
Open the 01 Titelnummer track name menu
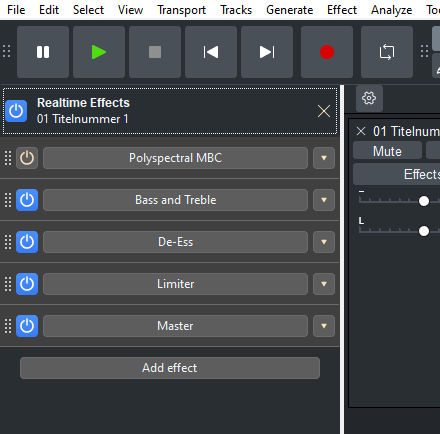pos(406,131)
